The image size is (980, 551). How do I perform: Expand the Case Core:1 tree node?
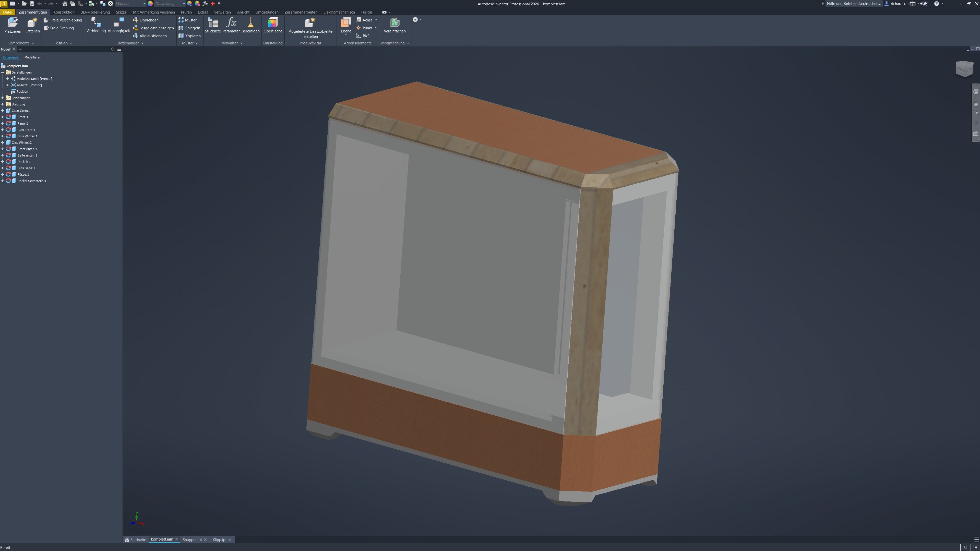3,111
